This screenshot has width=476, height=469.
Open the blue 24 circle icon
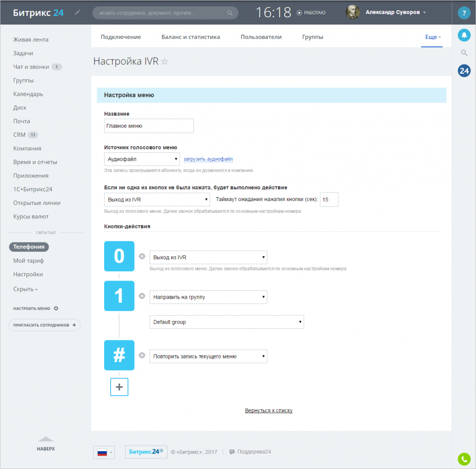(x=464, y=71)
